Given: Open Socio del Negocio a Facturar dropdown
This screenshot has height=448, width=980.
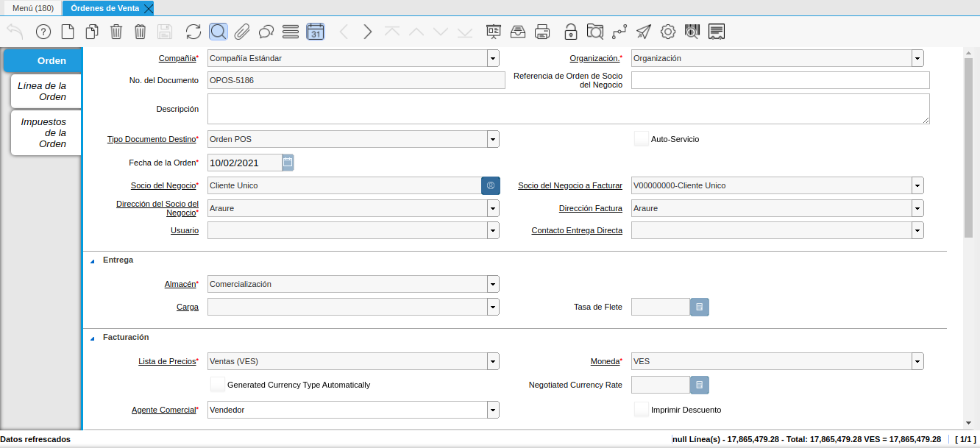Looking at the screenshot, I should point(917,185).
